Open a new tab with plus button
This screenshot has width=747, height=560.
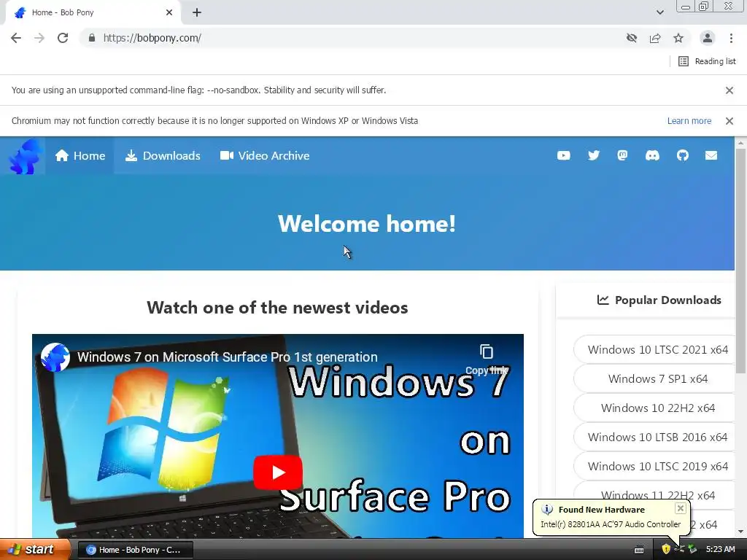coord(197,12)
